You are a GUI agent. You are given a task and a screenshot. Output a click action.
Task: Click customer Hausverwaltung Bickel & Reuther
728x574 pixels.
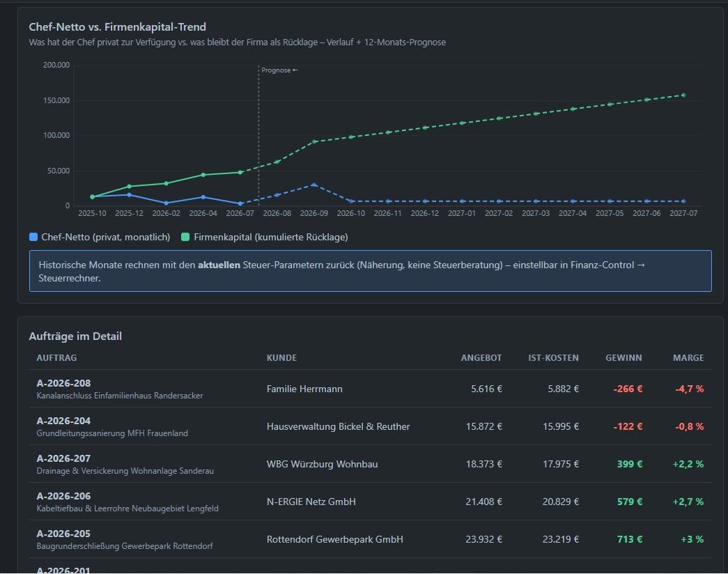tap(338, 427)
